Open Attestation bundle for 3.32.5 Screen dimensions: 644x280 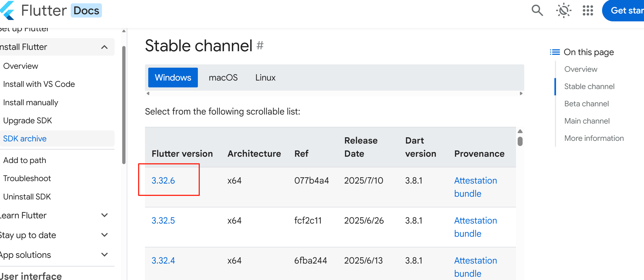pyautogui.click(x=475, y=227)
